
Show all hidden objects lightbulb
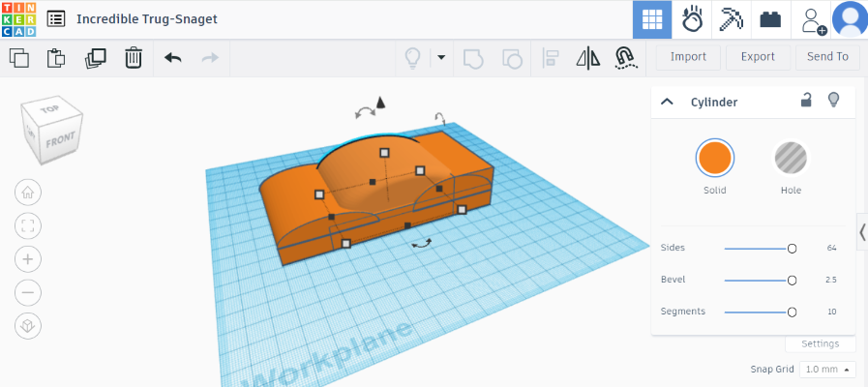(x=413, y=57)
